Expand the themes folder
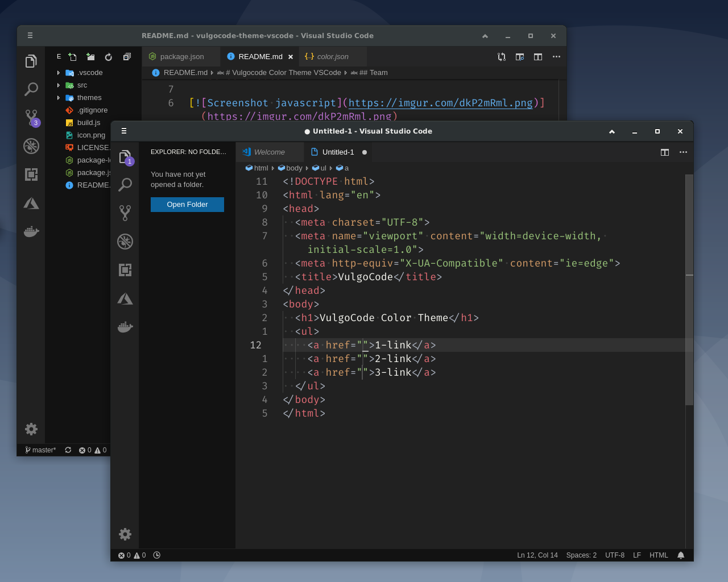Viewport: 728px width, 582px height. point(84,98)
